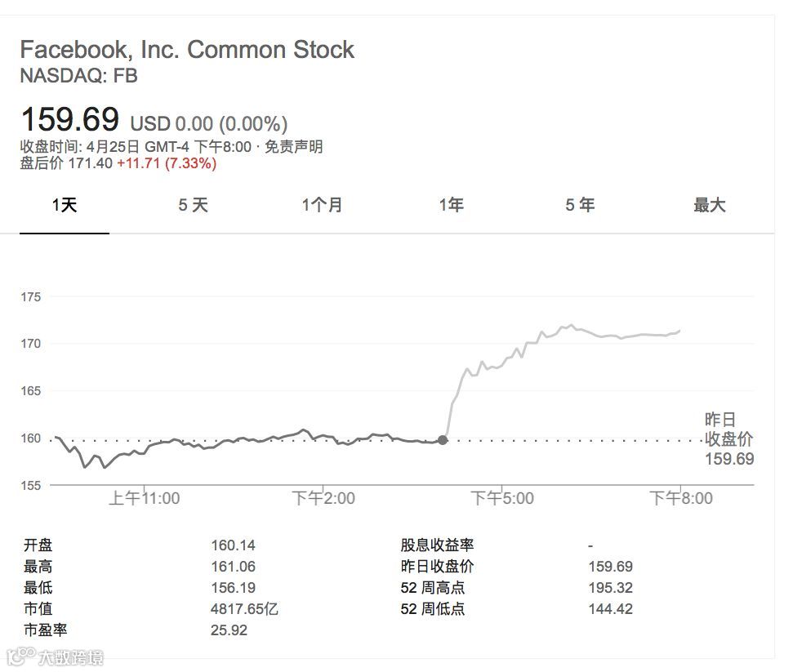Screen dimensions: 793x672
Task: Click the NASDAQ: FB ticker symbol
Action: point(78,76)
